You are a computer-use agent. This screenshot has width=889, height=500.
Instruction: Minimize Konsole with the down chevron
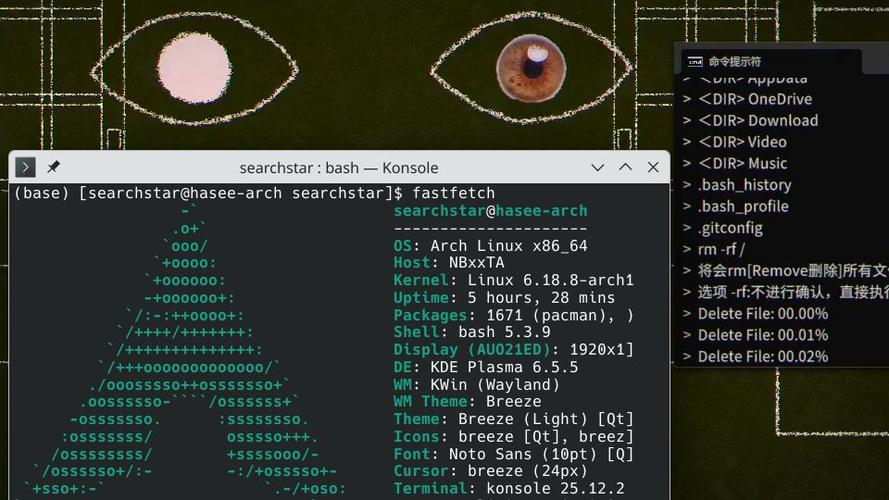coord(598,168)
